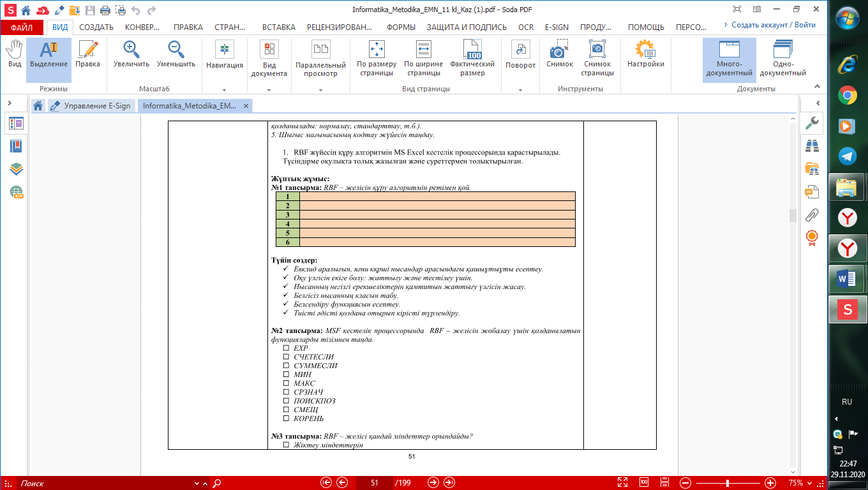Check the EXP checkbox in the document
Image resolution: width=868 pixels, height=490 pixels.
click(x=286, y=348)
